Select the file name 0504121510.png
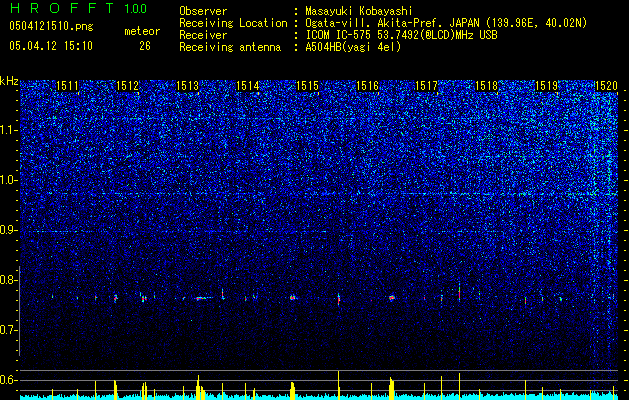The width and height of the screenshot is (629, 400). pos(51,26)
